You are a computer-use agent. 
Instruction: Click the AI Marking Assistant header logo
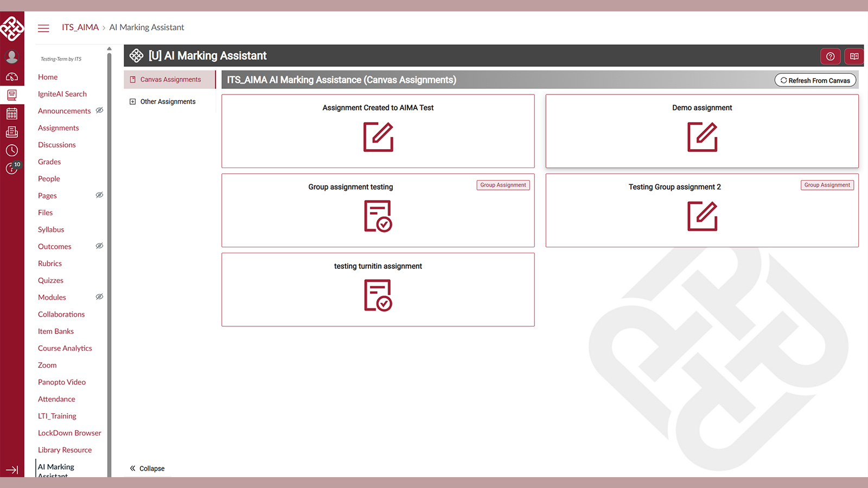click(x=136, y=55)
